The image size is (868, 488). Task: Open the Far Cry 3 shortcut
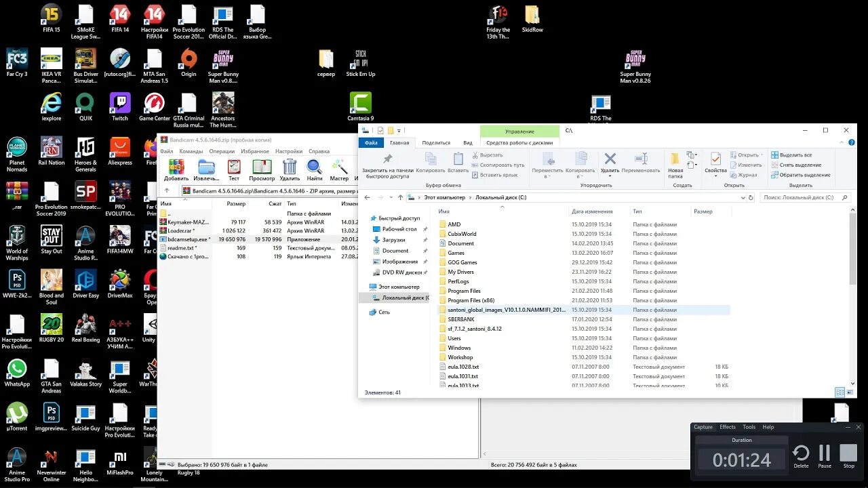click(x=17, y=63)
